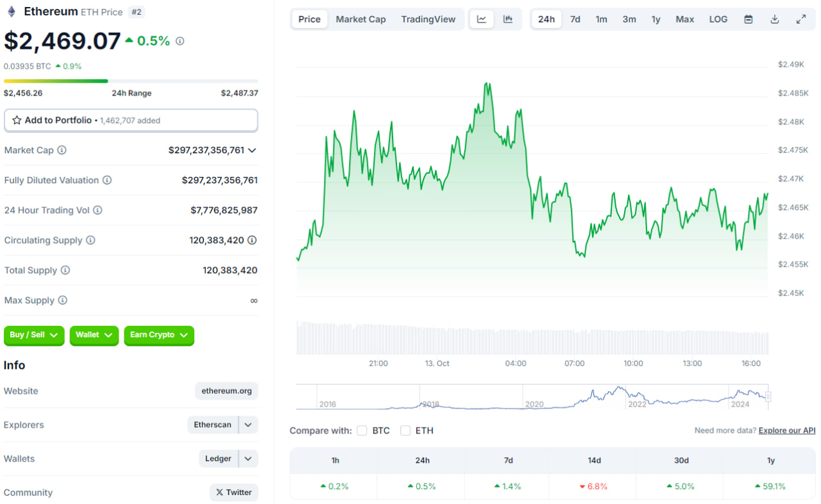Image resolution: width=821 pixels, height=504 pixels.
Task: Click Explore our API link
Action: tap(787, 430)
